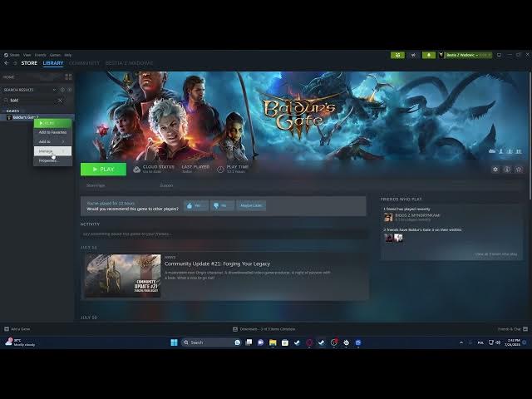Viewport: 532px width, 399px height.
Task: Click the back navigation arrow
Action: [x=7, y=63]
